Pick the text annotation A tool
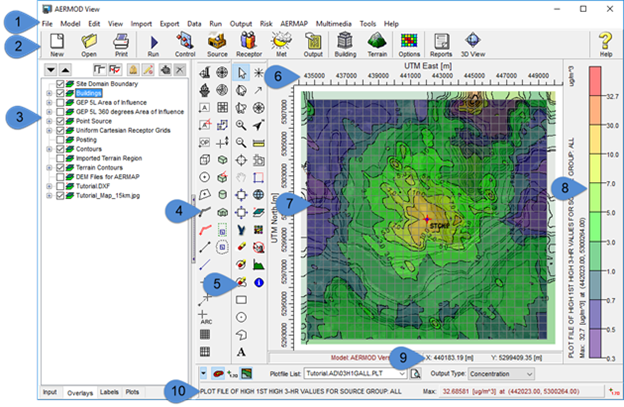This screenshot has width=624, height=407. (x=241, y=352)
